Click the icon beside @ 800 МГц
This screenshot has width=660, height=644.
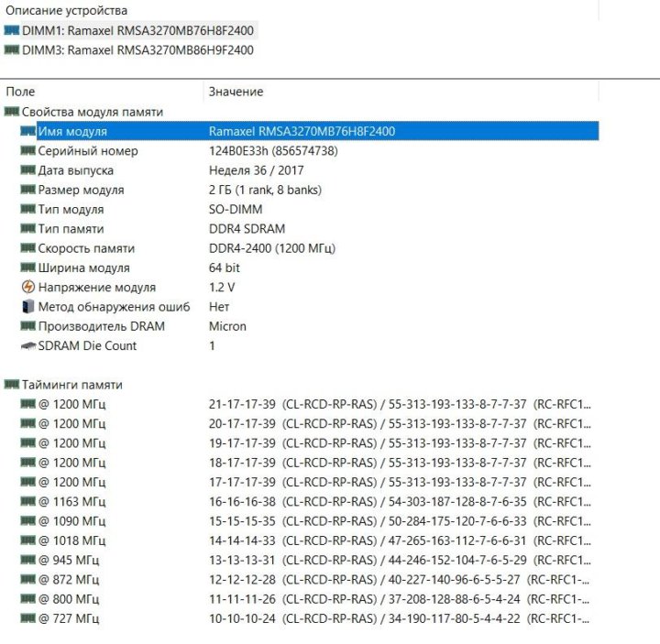point(28,598)
